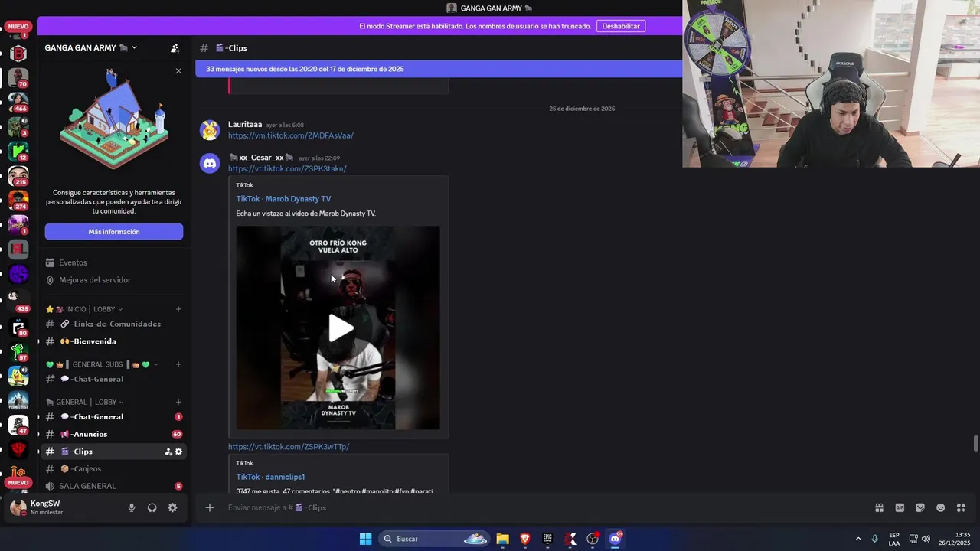The height and width of the screenshot is (551, 980).
Task: Open the sticker picker
Action: [920, 507]
